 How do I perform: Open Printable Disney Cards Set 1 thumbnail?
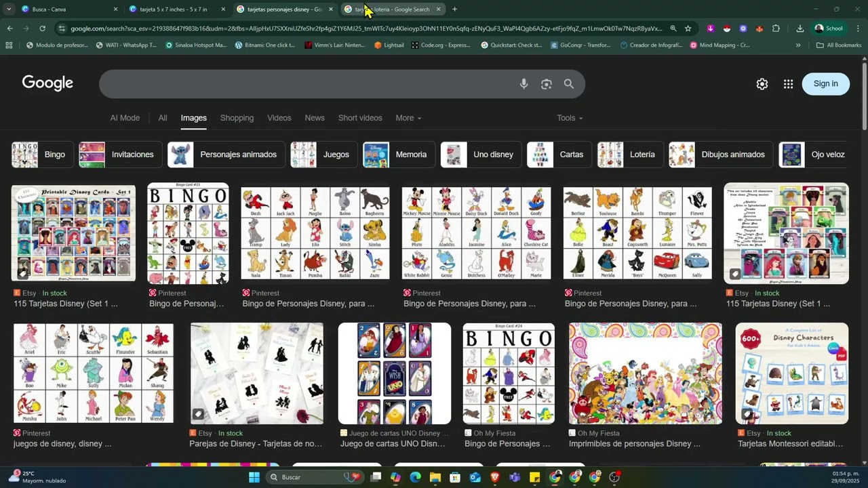point(73,232)
